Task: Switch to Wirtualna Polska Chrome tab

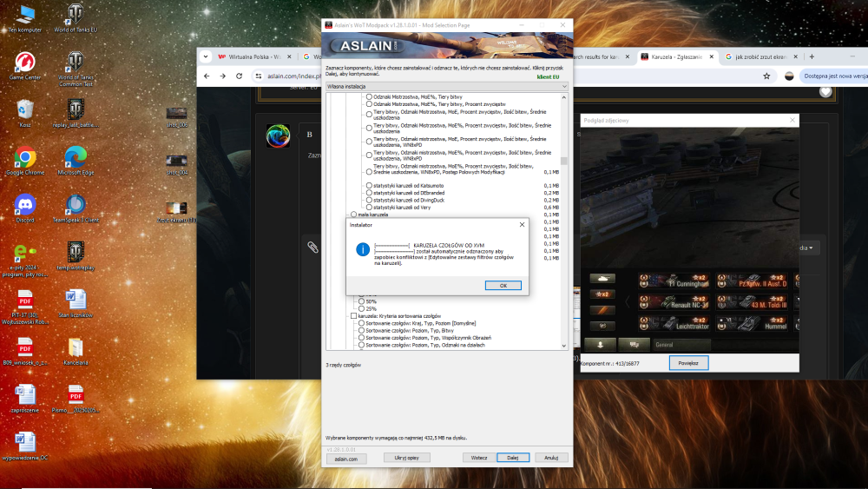Action: (x=253, y=56)
